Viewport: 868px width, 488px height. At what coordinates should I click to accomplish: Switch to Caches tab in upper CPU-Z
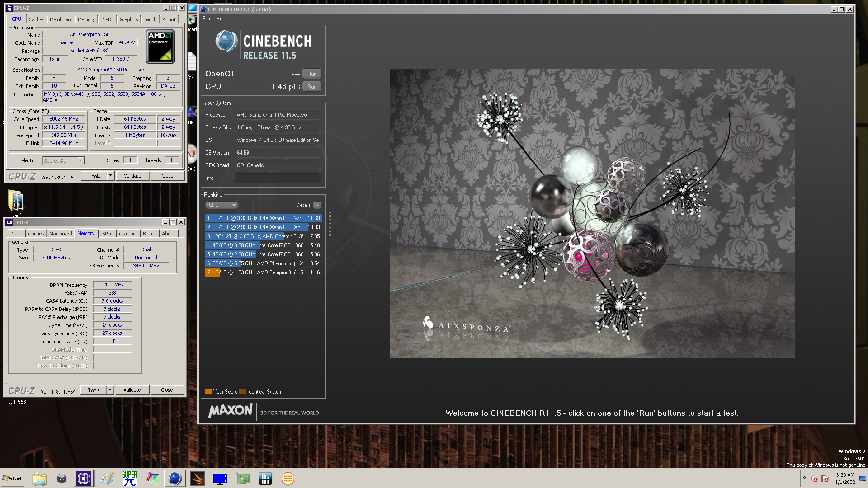tap(37, 19)
